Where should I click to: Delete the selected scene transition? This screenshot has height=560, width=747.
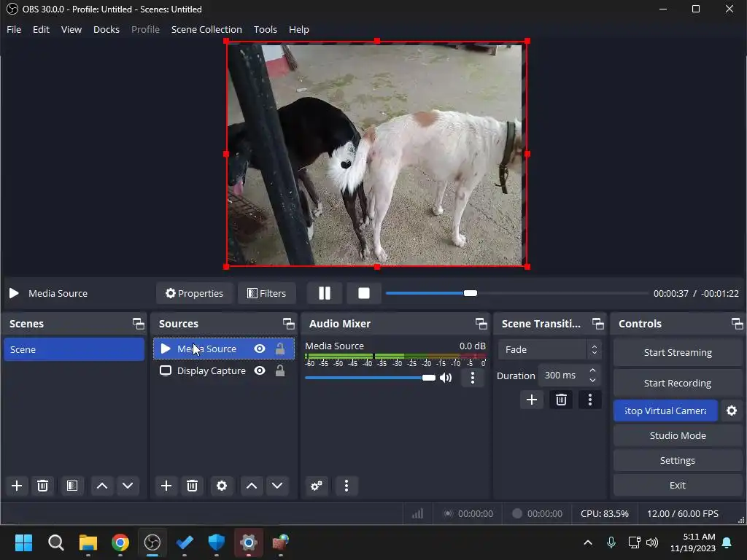pyautogui.click(x=560, y=400)
